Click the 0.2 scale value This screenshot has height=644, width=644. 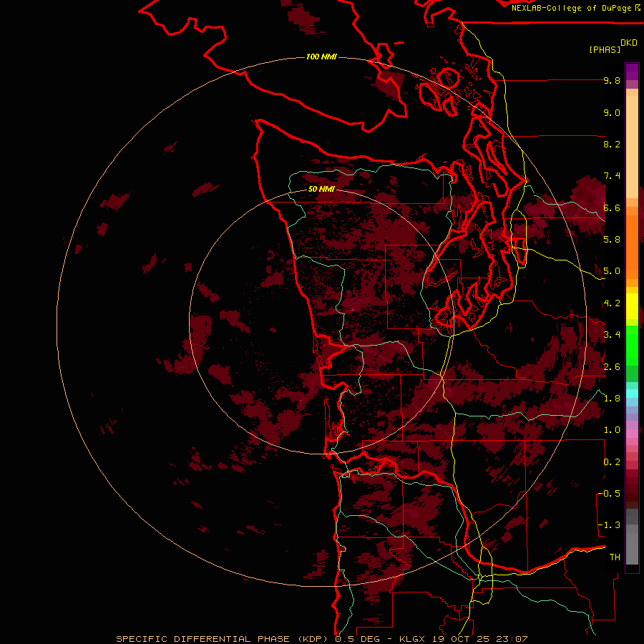(612, 462)
